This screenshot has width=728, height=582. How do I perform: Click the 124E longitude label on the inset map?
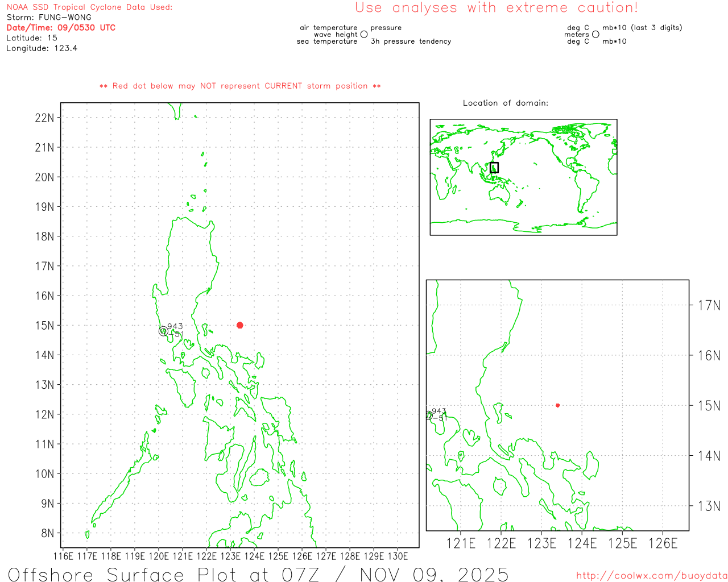coord(582,543)
